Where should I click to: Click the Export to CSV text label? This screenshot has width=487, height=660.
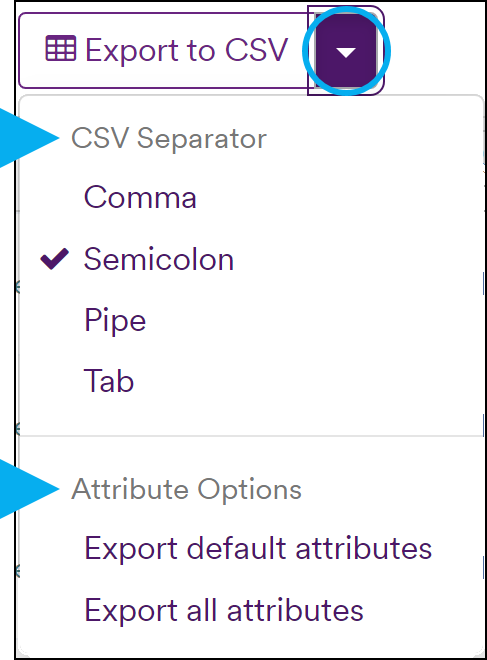[187, 51]
